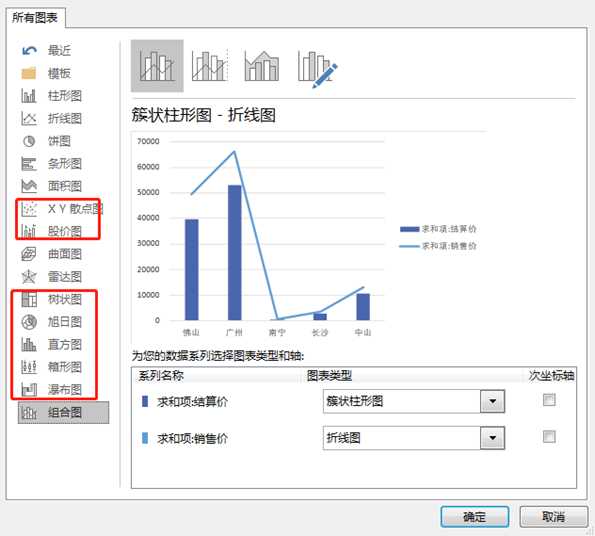Choose the 曲面图 surface chart icon
This screenshot has width=595, height=536.
click(29, 254)
